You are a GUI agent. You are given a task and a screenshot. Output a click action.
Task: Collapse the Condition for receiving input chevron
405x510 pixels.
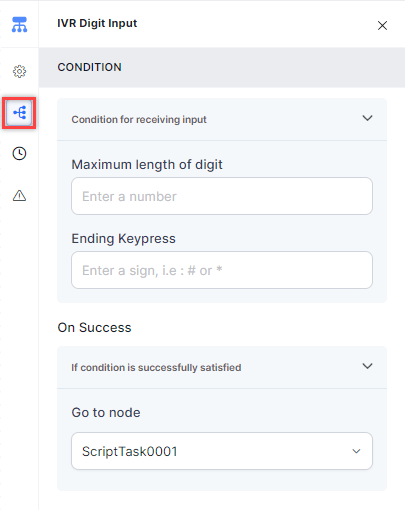[x=367, y=118]
